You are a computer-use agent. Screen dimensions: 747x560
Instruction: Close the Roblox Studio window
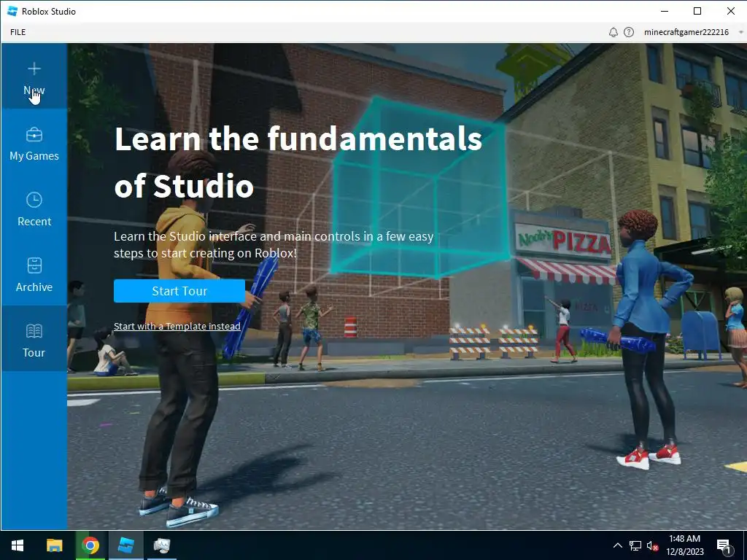(730, 11)
